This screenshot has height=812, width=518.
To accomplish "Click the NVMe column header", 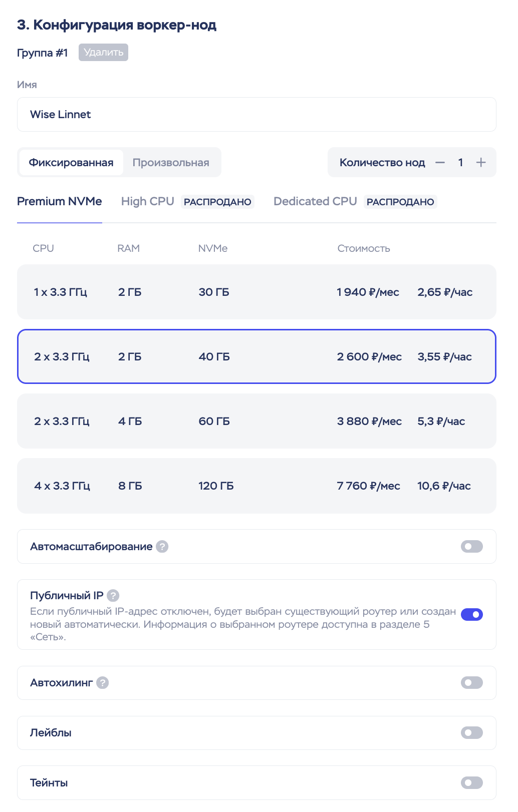I will click(213, 248).
